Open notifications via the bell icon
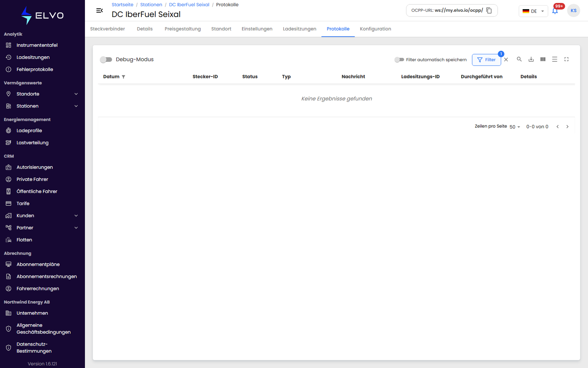 [x=555, y=11]
